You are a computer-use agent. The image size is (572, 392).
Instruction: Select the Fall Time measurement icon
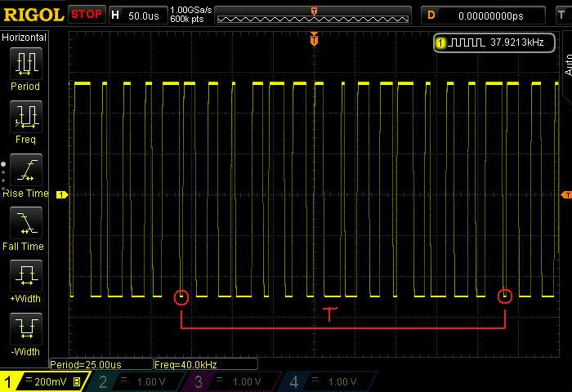pos(25,223)
